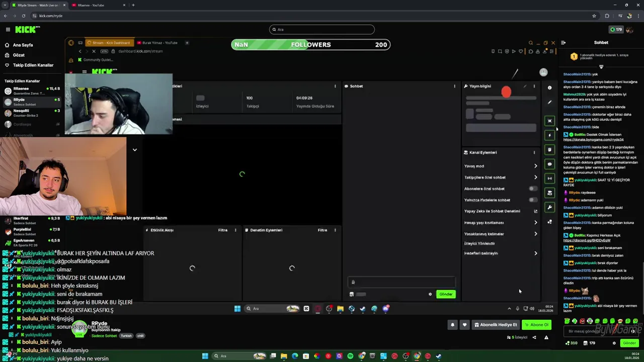The image size is (644, 362).
Task: Toggle Abonelere özel sohbet switch
Action: coord(533,189)
